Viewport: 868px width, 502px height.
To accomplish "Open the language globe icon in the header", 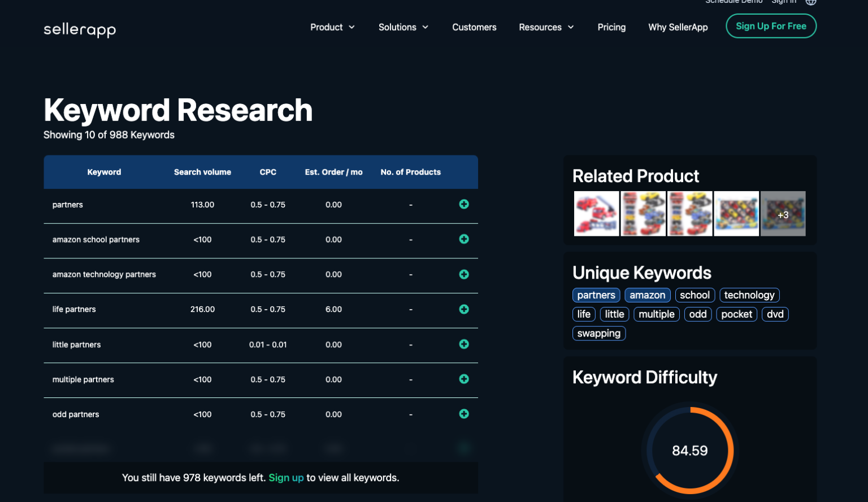I will tap(811, 2).
